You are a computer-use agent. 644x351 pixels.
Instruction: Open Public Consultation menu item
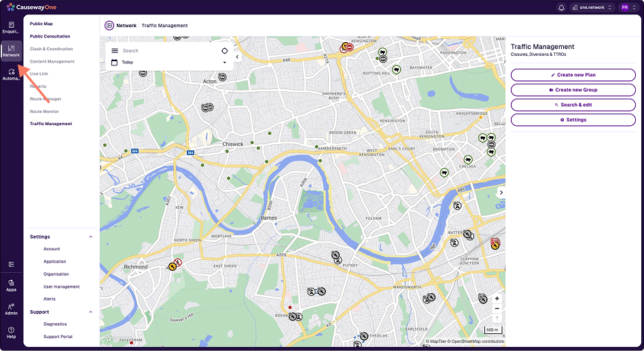(x=50, y=37)
